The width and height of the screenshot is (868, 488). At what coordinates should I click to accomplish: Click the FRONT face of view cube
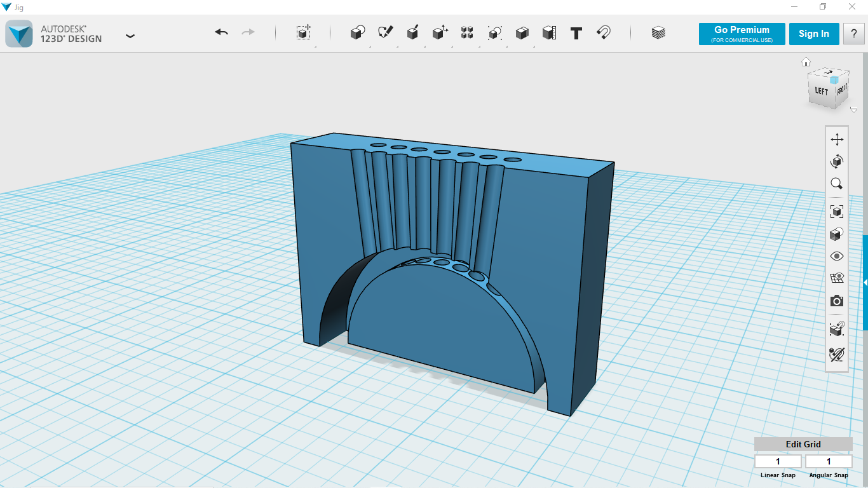pyautogui.click(x=841, y=89)
